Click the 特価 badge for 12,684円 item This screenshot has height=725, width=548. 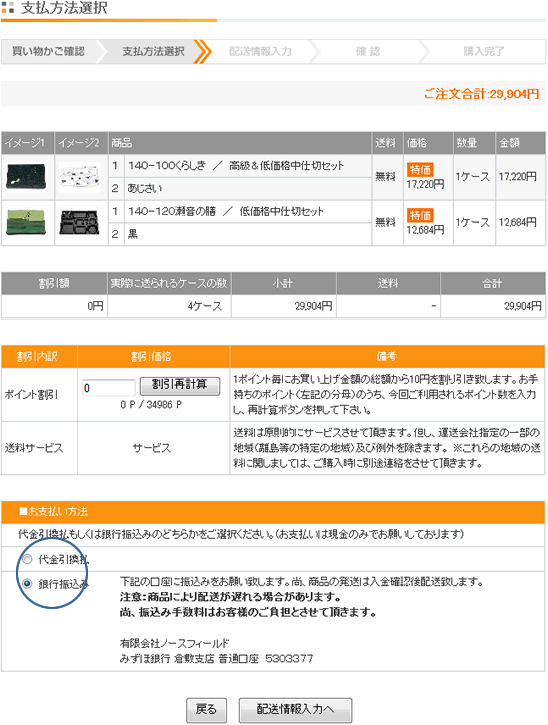point(420,215)
